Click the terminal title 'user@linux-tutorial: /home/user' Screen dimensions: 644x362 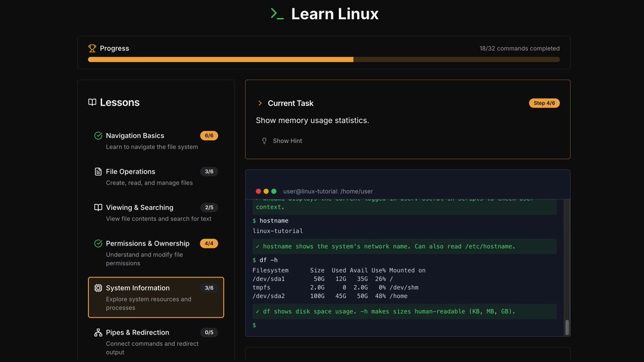tap(328, 191)
